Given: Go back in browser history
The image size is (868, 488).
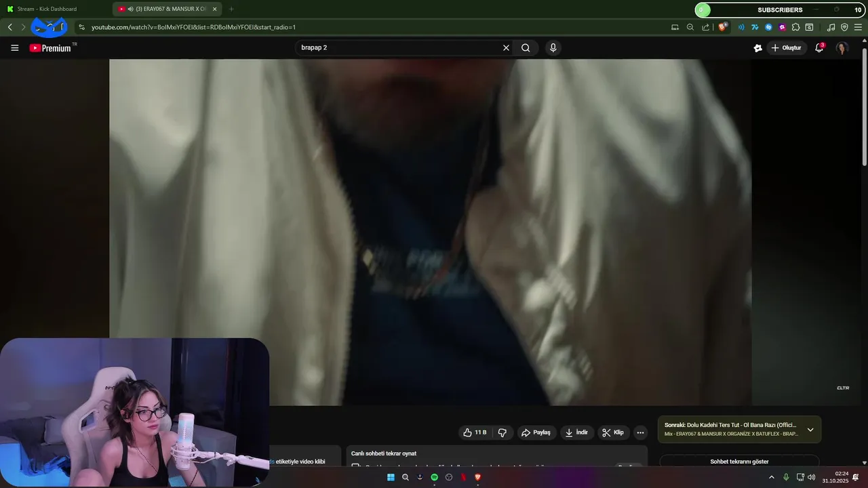Looking at the screenshot, I should [x=9, y=27].
